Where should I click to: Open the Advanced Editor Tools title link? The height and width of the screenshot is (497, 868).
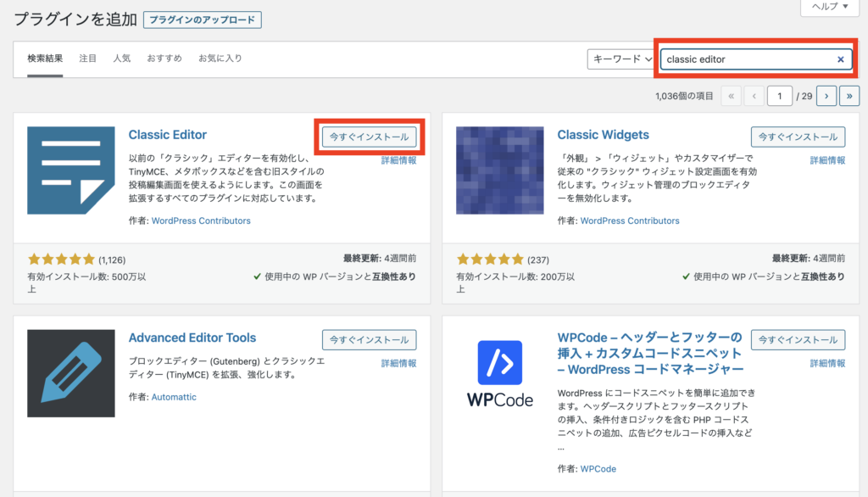coord(192,338)
